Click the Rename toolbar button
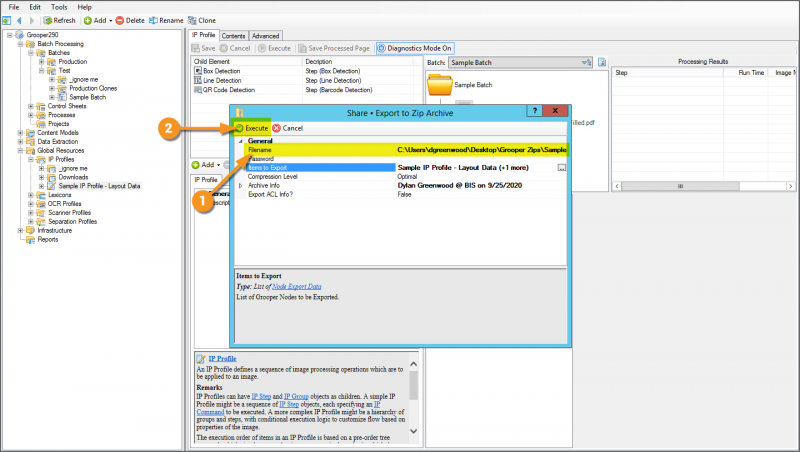Image resolution: width=800 pixels, height=452 pixels. point(166,20)
